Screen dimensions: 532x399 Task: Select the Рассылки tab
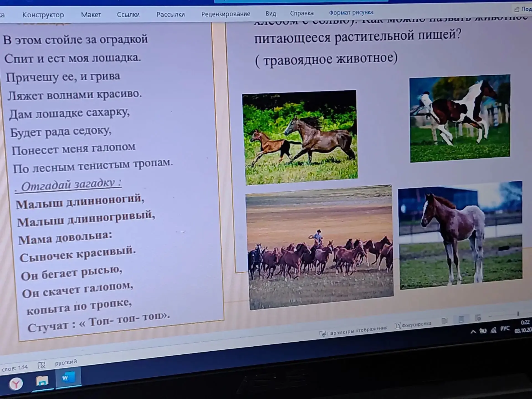(x=171, y=14)
